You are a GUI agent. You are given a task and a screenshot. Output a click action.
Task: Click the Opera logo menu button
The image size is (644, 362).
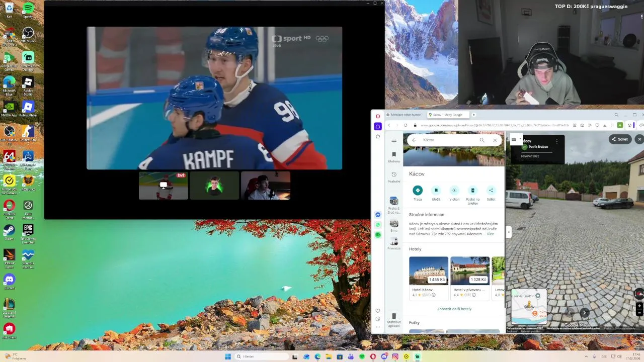click(x=378, y=116)
